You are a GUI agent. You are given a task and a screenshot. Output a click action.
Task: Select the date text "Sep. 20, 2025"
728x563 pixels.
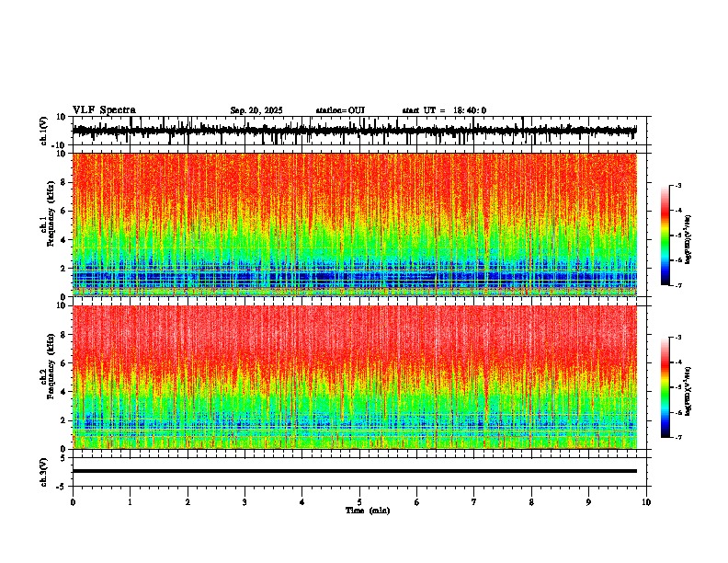pos(256,110)
